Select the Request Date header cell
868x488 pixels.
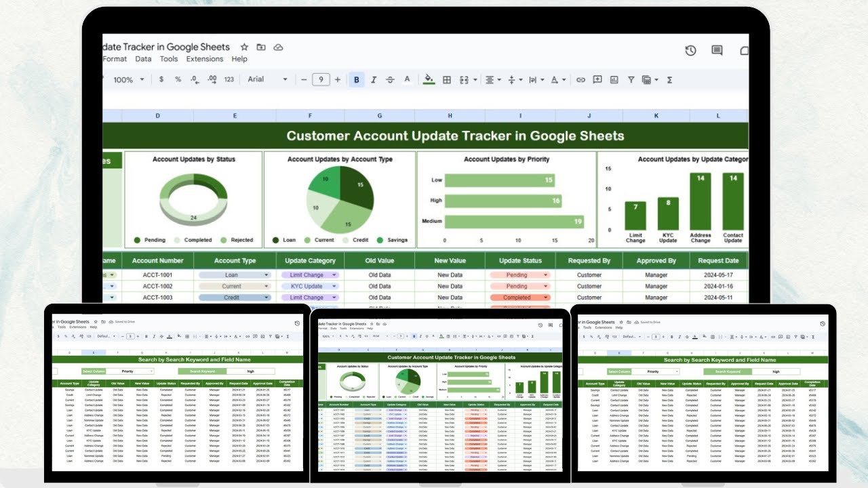click(718, 260)
